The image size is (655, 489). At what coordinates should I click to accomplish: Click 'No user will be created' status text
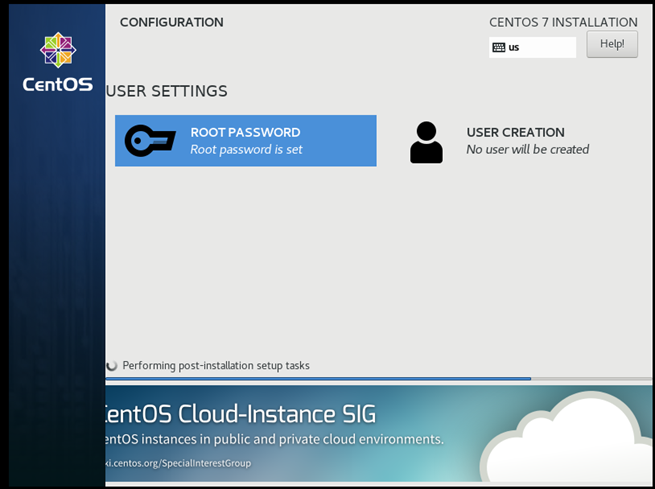528,149
